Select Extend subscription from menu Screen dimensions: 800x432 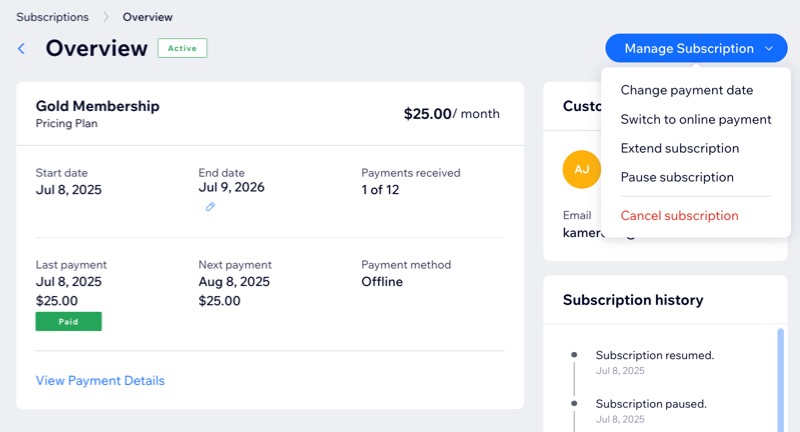coord(679,148)
